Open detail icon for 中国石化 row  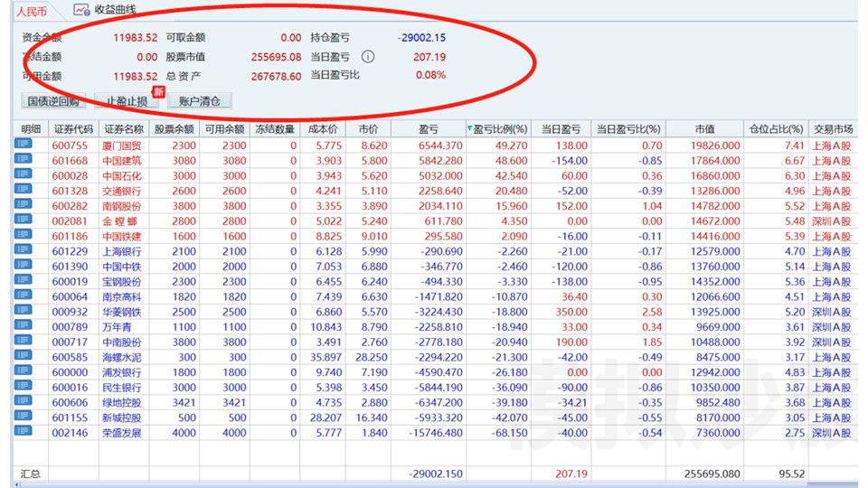click(x=24, y=174)
